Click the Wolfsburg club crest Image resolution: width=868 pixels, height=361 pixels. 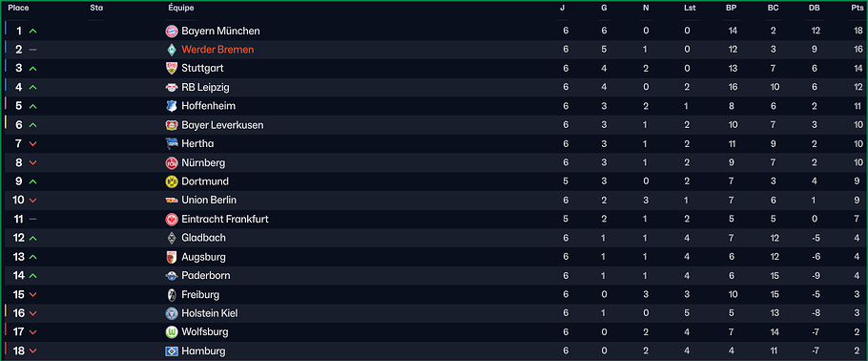[171, 332]
